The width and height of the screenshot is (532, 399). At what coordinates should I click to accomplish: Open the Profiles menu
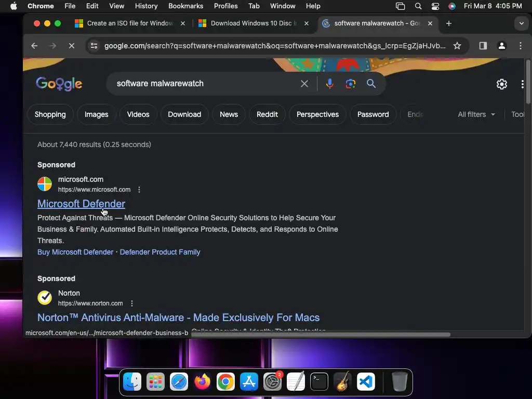pos(225,6)
